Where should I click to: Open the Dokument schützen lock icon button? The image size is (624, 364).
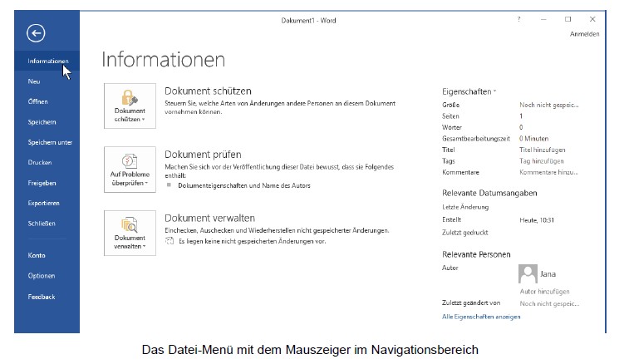click(130, 106)
